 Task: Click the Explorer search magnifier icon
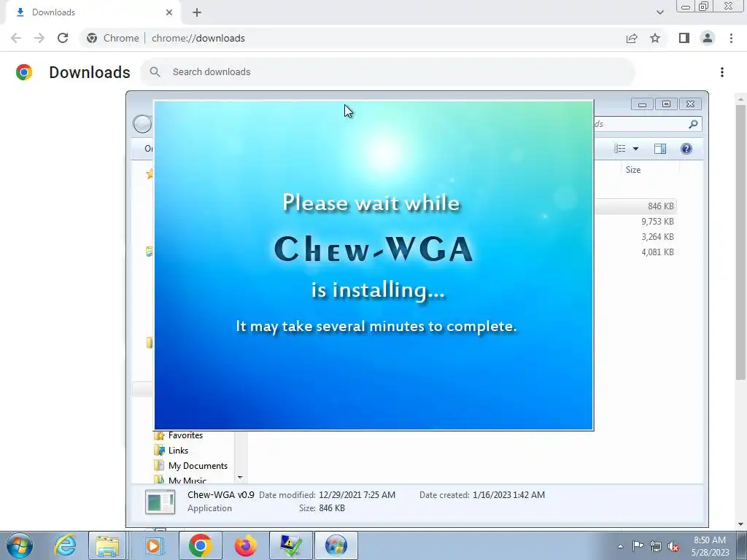click(x=693, y=124)
